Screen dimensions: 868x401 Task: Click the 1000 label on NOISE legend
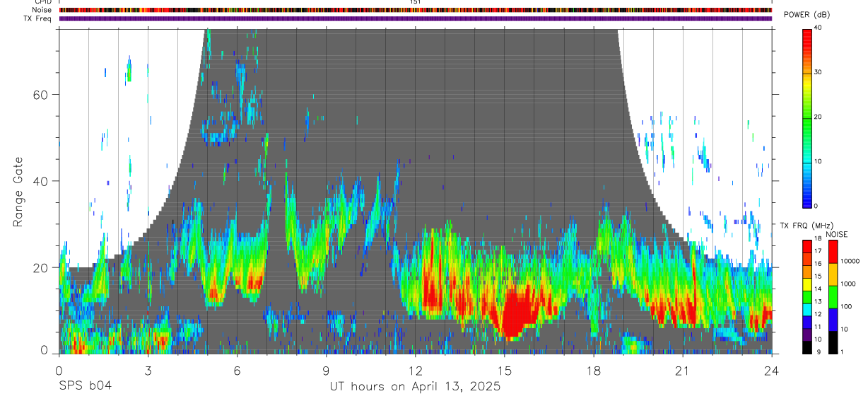[x=847, y=284]
